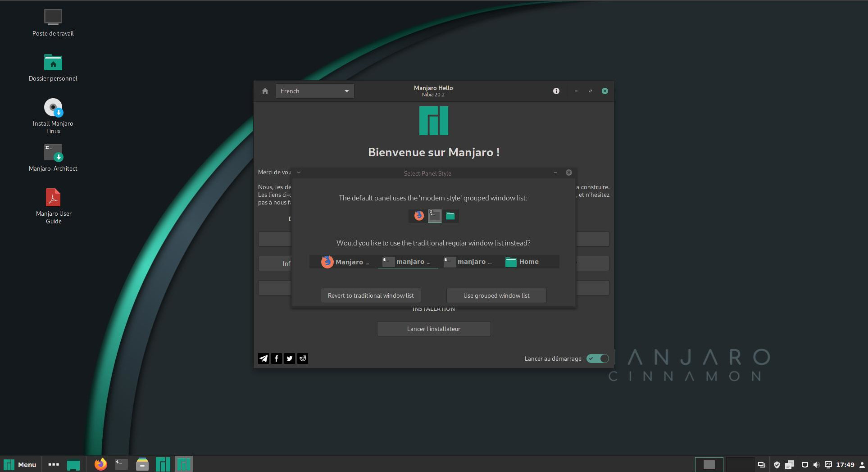Switch to the second workspace

coord(740,465)
